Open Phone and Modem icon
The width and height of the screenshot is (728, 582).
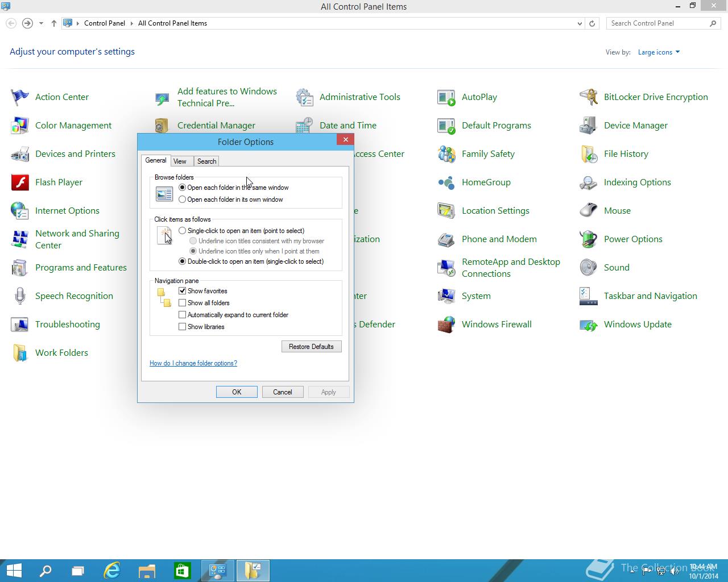tap(446, 239)
